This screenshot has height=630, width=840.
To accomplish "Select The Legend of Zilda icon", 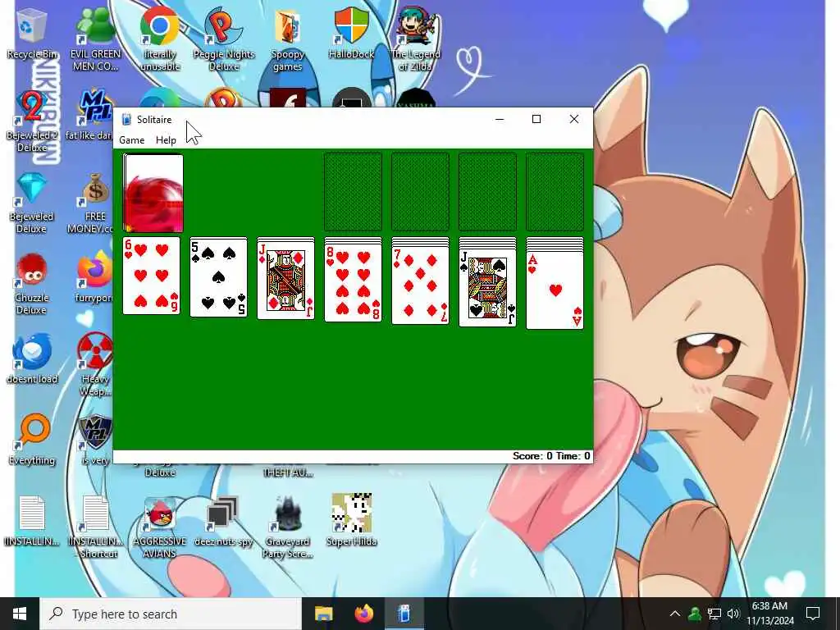I will click(x=416, y=40).
